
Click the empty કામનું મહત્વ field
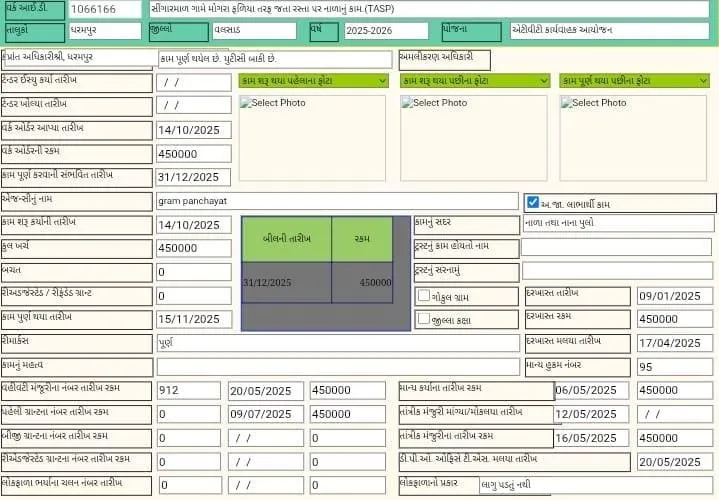pos(338,367)
